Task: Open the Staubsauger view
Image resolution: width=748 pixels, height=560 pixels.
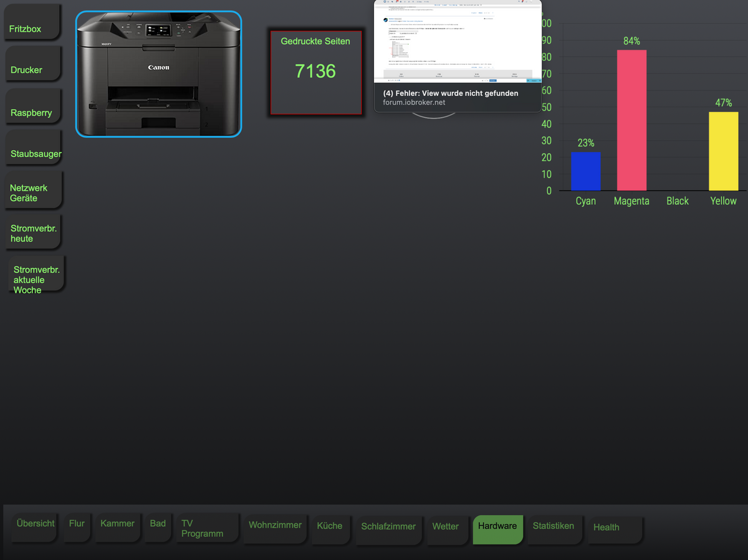Action: coord(34,148)
